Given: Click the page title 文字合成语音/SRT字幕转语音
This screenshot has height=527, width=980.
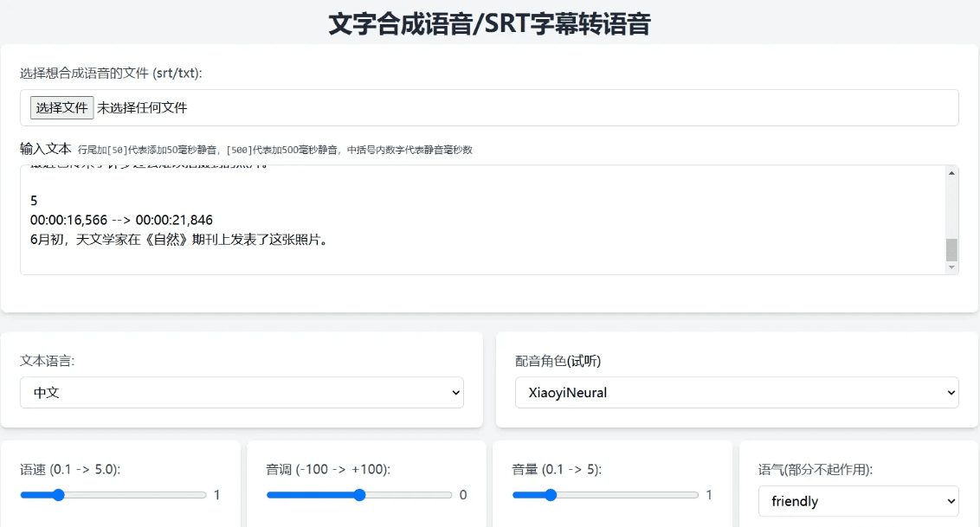Looking at the screenshot, I should click(x=490, y=23).
